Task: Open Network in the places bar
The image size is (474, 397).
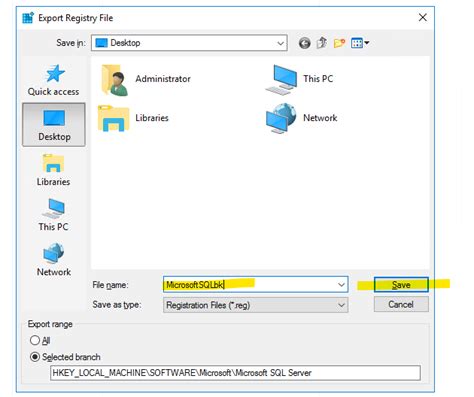Action: click(54, 260)
